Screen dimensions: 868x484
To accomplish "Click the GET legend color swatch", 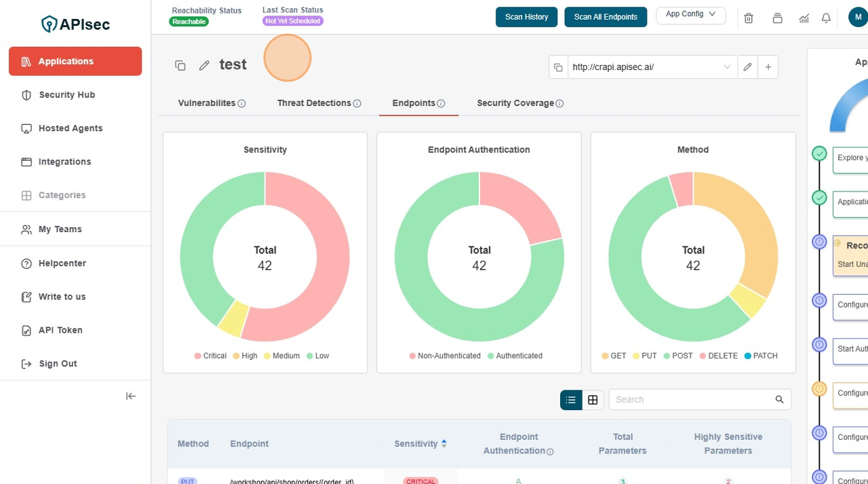I will [605, 356].
